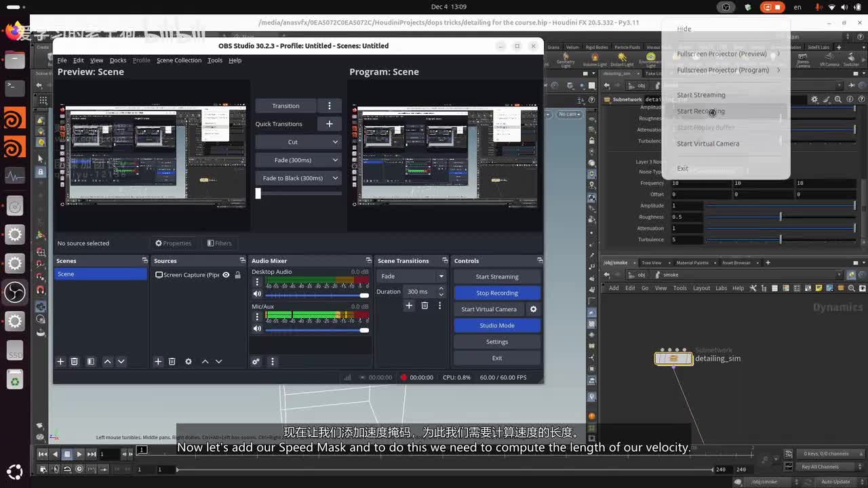Screen dimensions: 868x488
Task: Toggle Studio Mode button
Action: (497, 325)
